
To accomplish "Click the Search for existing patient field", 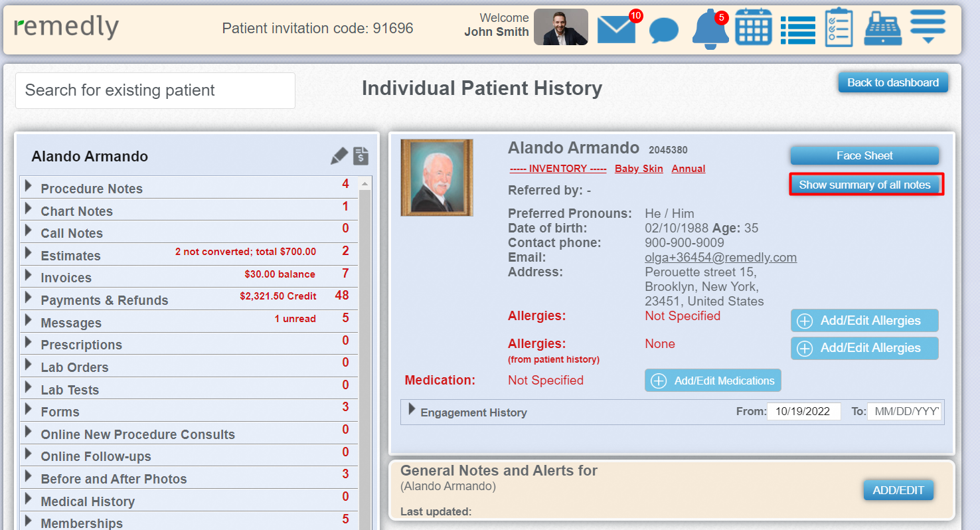I will pos(155,90).
